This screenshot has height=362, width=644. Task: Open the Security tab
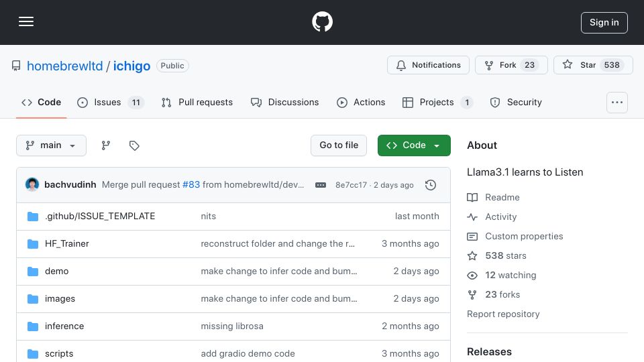tap(516, 102)
